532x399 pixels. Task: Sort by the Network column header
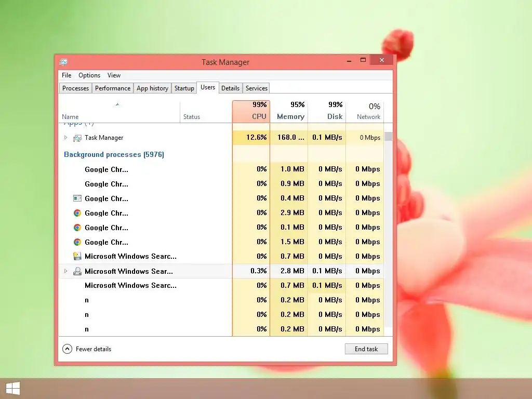point(365,111)
